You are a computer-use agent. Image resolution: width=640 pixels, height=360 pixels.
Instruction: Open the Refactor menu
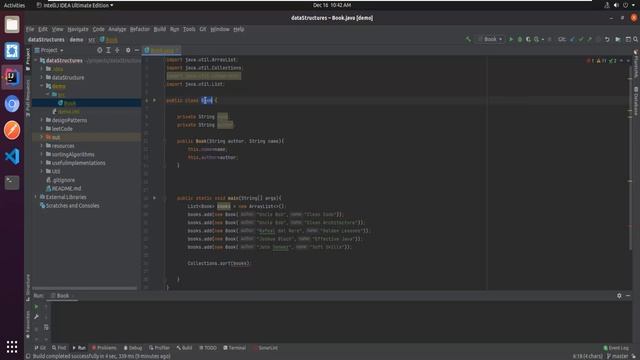[140, 29]
